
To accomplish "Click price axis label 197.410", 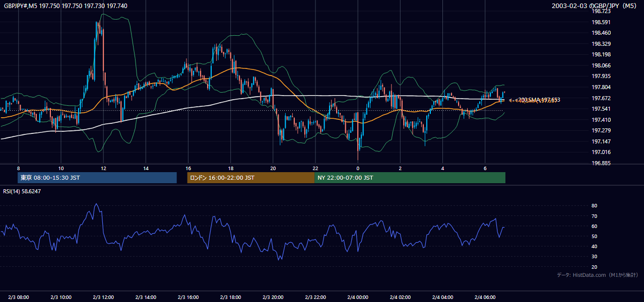I will (x=601, y=120).
